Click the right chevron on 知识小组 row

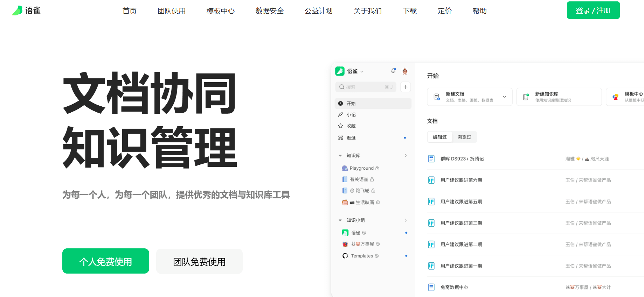[x=406, y=220]
